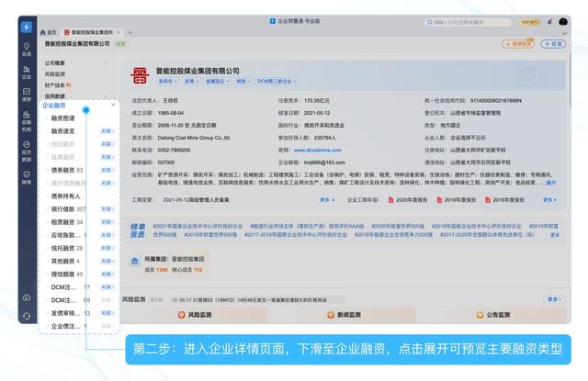Open the 2019年度报告 PDF
588x381 pixels.
tap(457, 200)
